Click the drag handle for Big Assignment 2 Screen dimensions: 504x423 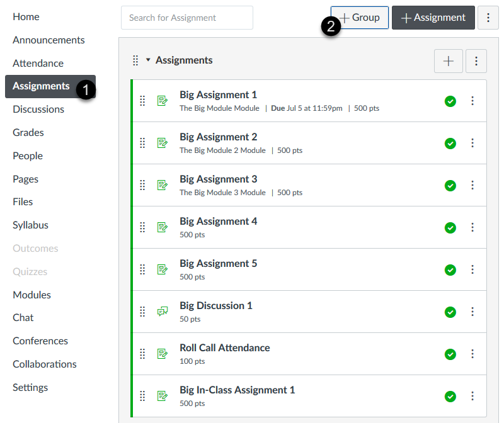pyautogui.click(x=142, y=143)
